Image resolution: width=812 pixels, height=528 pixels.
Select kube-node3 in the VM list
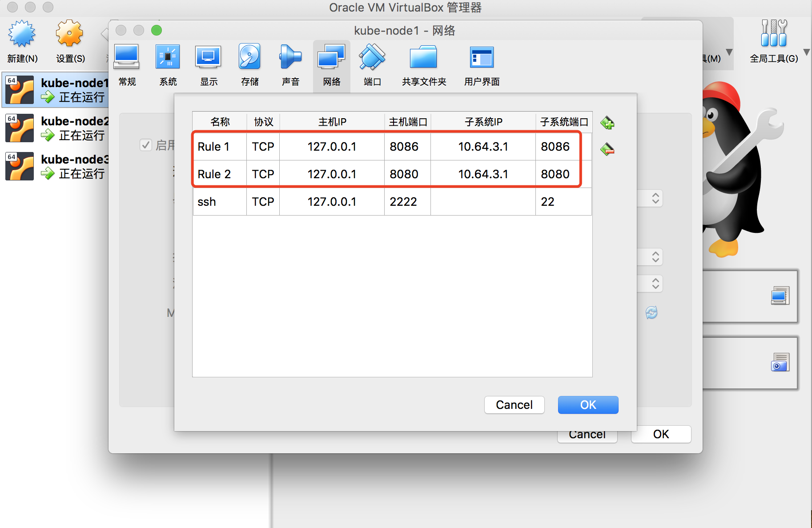click(56, 166)
